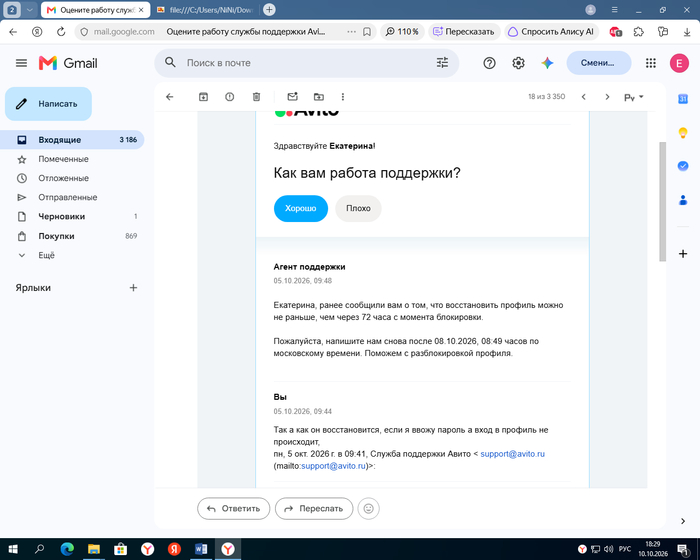Open Gmail settings gear
Viewport: 700px width, 560px height.
(518, 63)
